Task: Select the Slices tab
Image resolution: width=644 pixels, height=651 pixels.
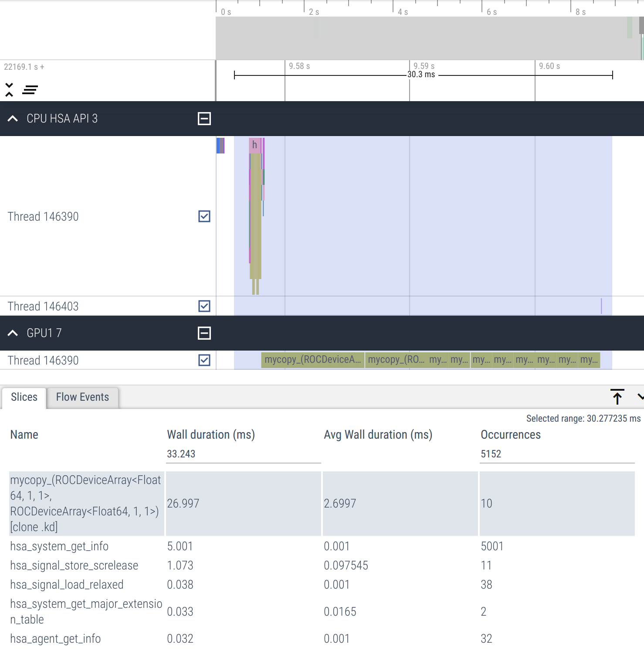Action: pos(24,397)
